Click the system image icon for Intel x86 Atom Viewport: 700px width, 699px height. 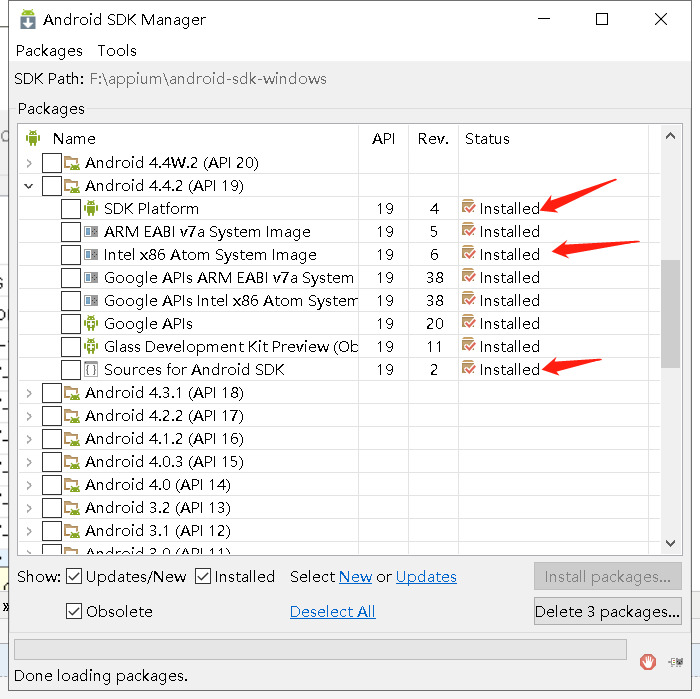click(91, 254)
